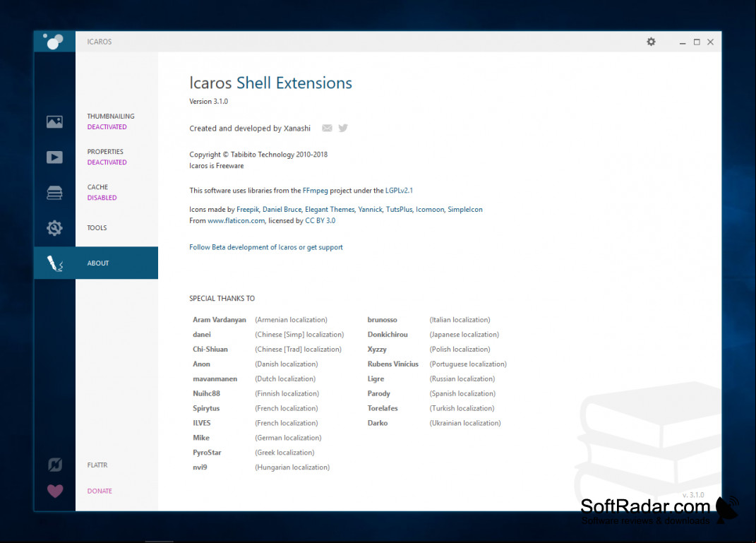This screenshot has width=756, height=543.
Task: Open the Freepik author link
Action: point(248,209)
